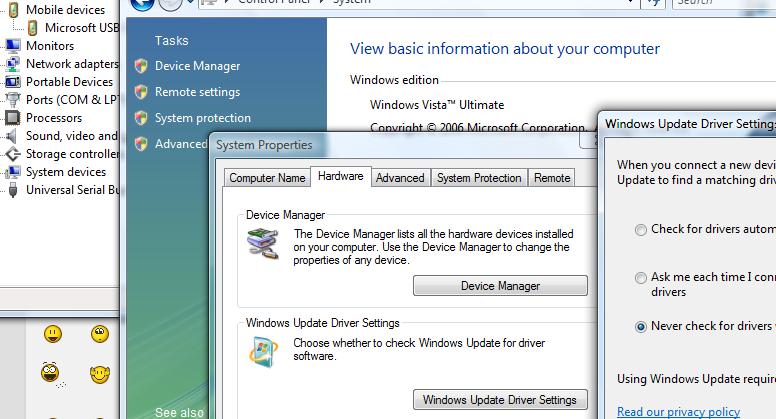
Task: Open Device Manager from Tasks sidebar
Action: click(x=197, y=66)
